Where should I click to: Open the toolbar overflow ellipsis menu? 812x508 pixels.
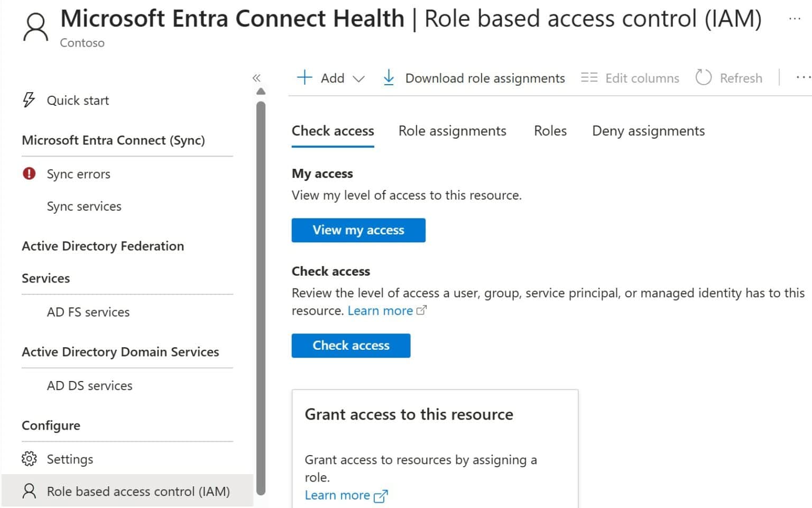[802, 77]
